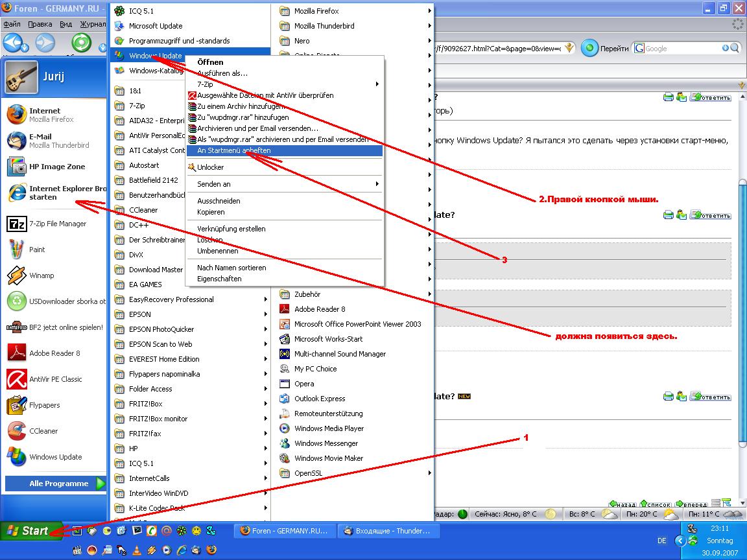Click the yellow smiley icon in the quick launch bar
Image resolution: width=747 pixels, height=560 pixels.
pos(196,530)
